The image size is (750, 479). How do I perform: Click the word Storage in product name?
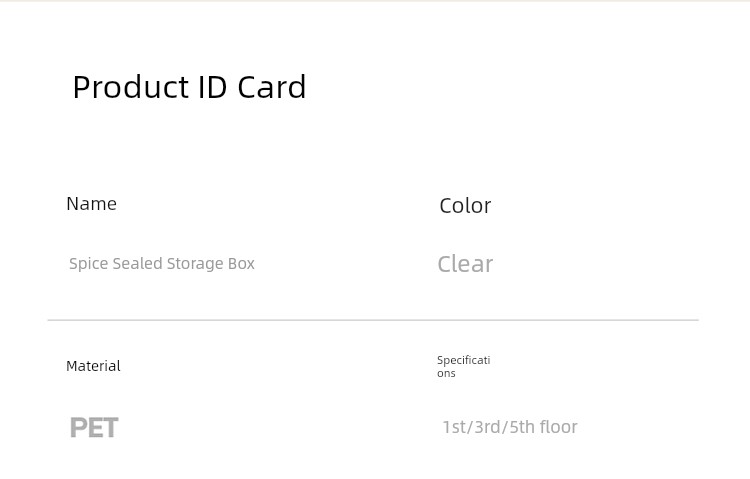(x=195, y=264)
